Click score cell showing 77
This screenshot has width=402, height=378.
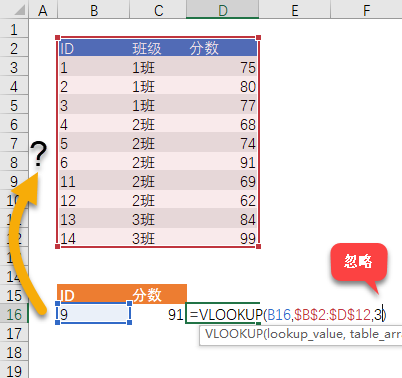222,105
